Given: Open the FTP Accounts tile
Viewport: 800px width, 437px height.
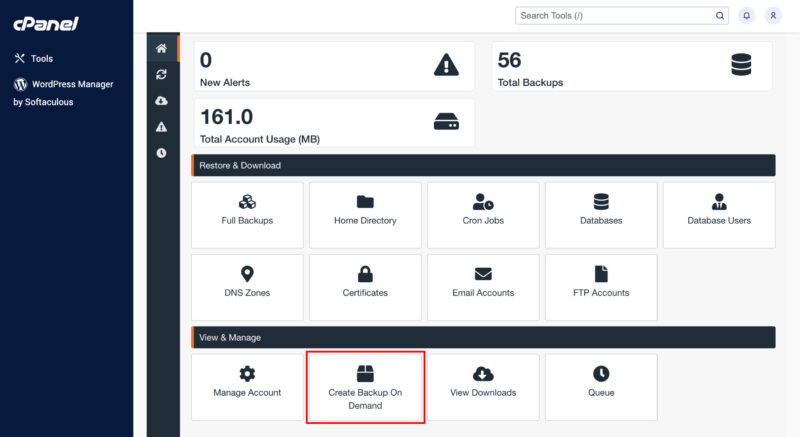Looking at the screenshot, I should point(601,288).
